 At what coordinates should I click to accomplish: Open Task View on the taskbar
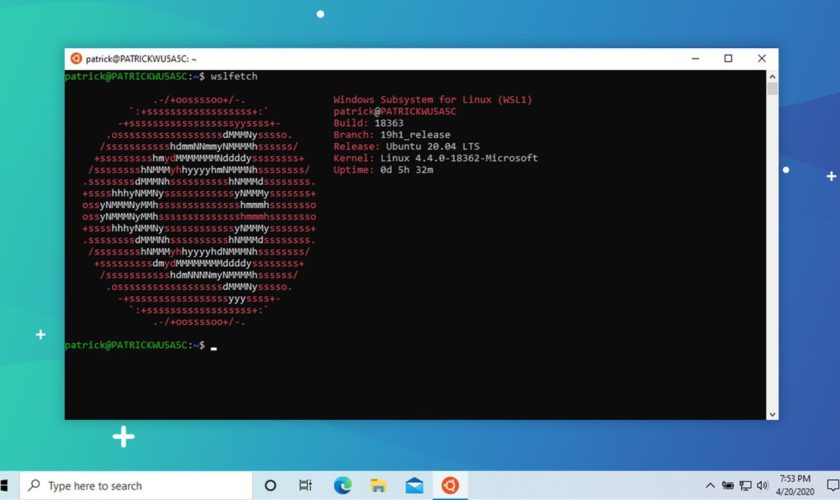pyautogui.click(x=305, y=486)
